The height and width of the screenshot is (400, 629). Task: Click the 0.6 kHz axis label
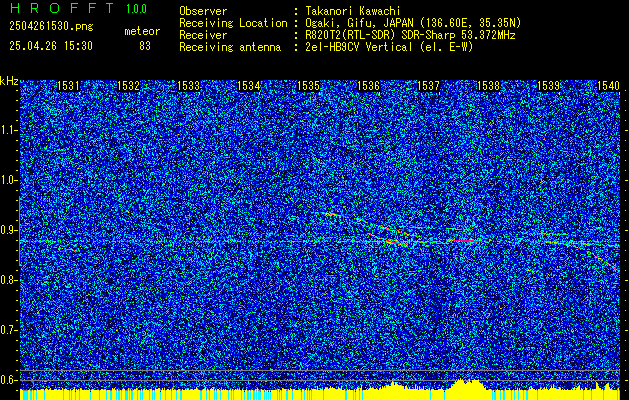pyautogui.click(x=9, y=380)
